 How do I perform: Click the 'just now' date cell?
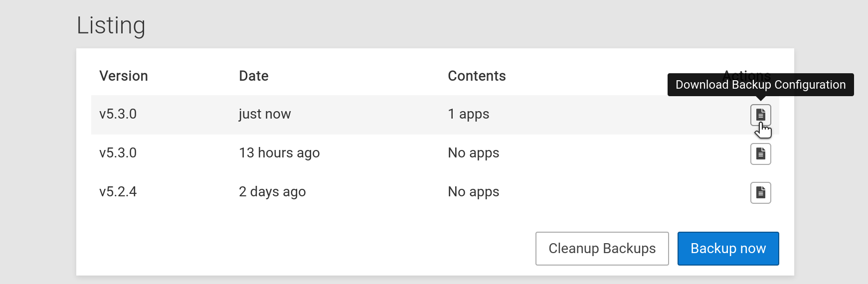click(x=265, y=114)
